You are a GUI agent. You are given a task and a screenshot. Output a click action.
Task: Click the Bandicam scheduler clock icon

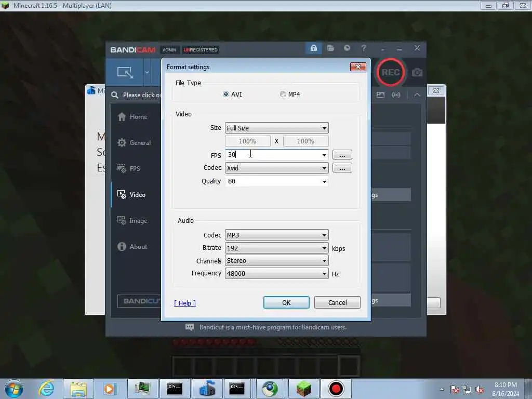pos(347,48)
